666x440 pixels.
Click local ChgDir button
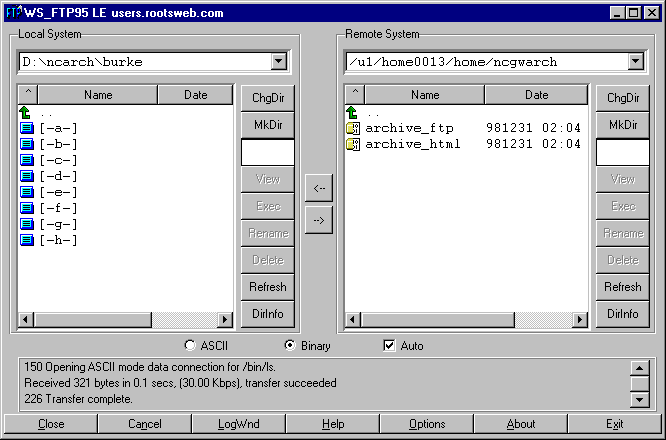(x=267, y=98)
